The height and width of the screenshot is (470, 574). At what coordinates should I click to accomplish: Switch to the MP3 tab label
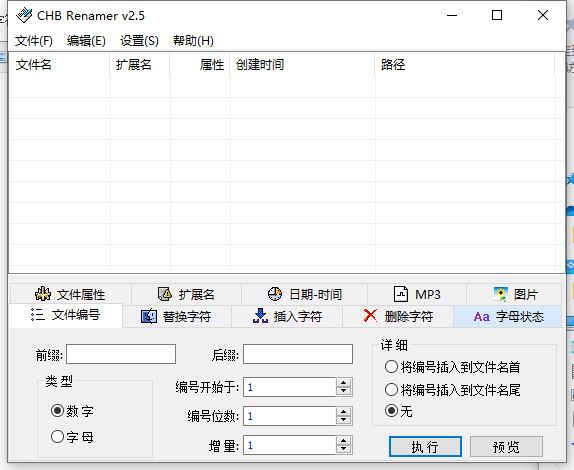click(x=428, y=294)
